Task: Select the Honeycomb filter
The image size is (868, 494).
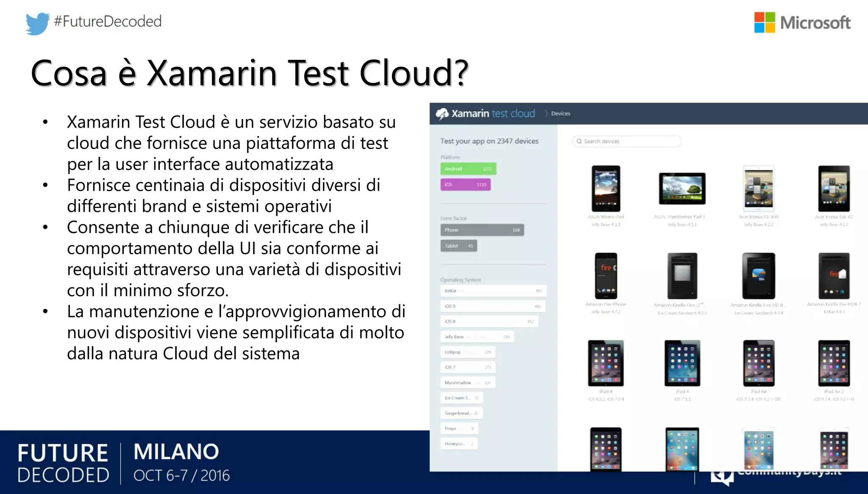Action: coord(459,444)
